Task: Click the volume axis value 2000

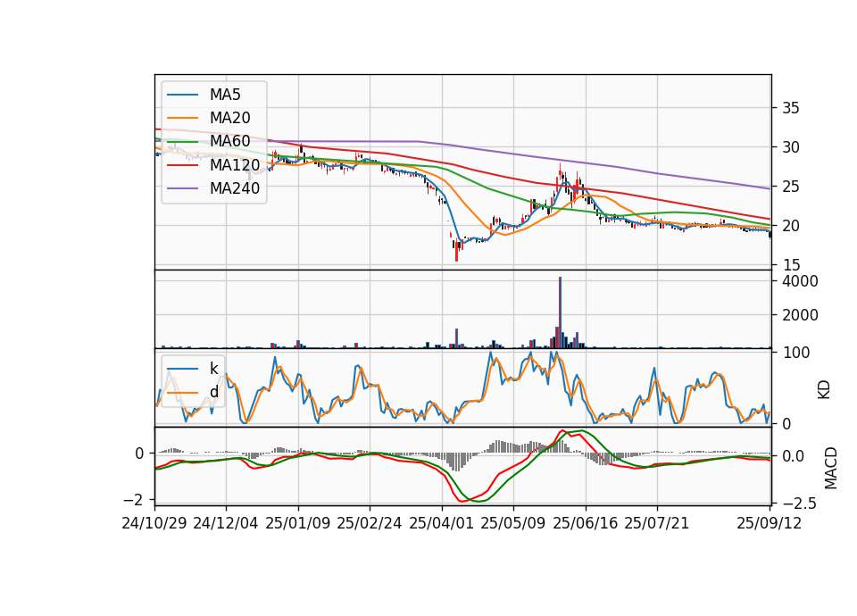Action: 800,315
